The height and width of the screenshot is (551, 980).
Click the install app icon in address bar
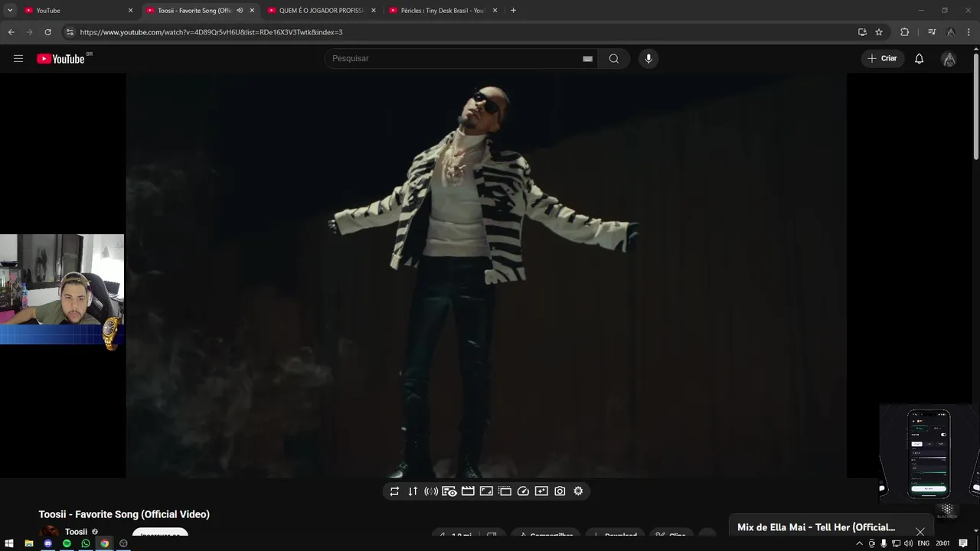point(862,32)
